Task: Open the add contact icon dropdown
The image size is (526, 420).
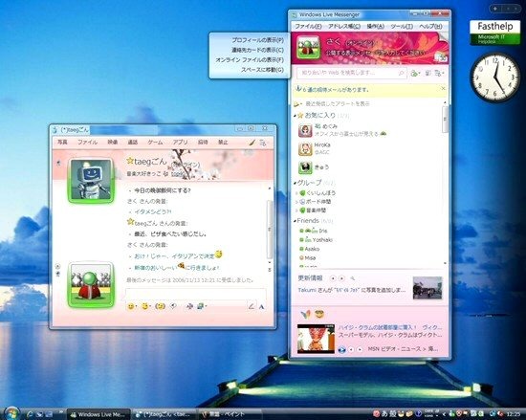Action: coord(415,73)
